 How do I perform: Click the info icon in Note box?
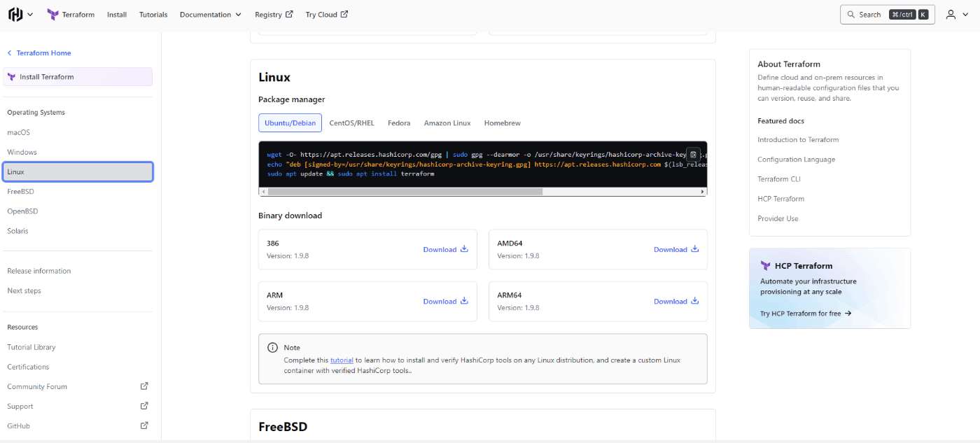(272, 348)
